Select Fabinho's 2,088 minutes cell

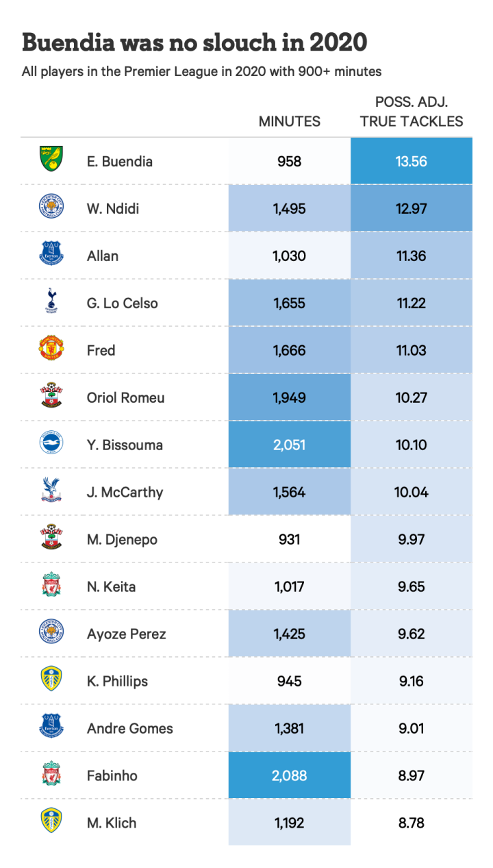pyautogui.click(x=289, y=776)
